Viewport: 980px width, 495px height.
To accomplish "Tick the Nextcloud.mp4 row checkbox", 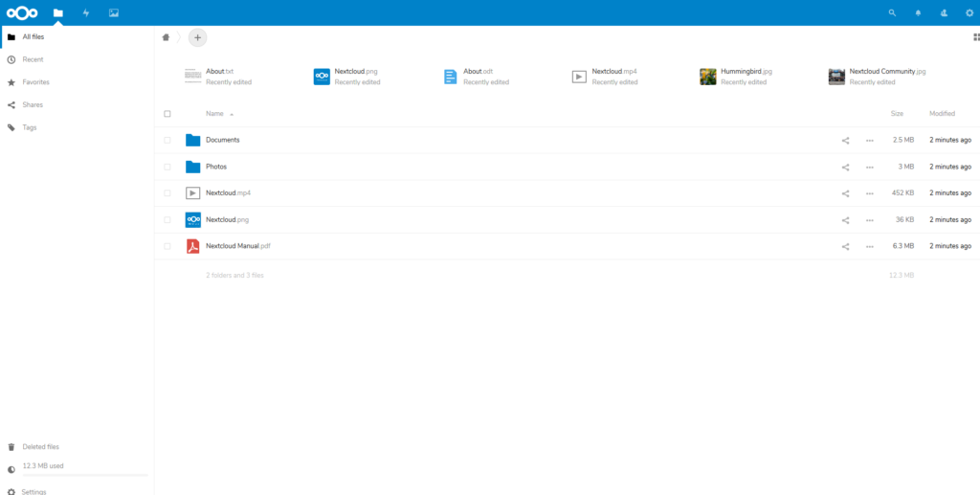I will click(167, 193).
